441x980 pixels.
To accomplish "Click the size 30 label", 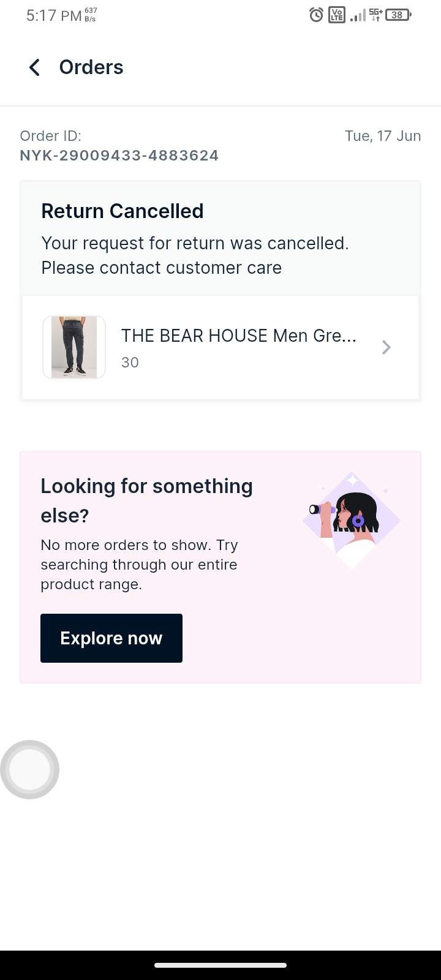I will point(130,363).
